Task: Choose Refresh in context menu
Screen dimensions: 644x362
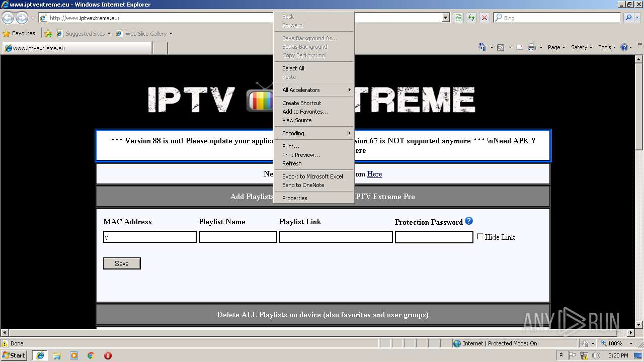Action: tap(313, 163)
